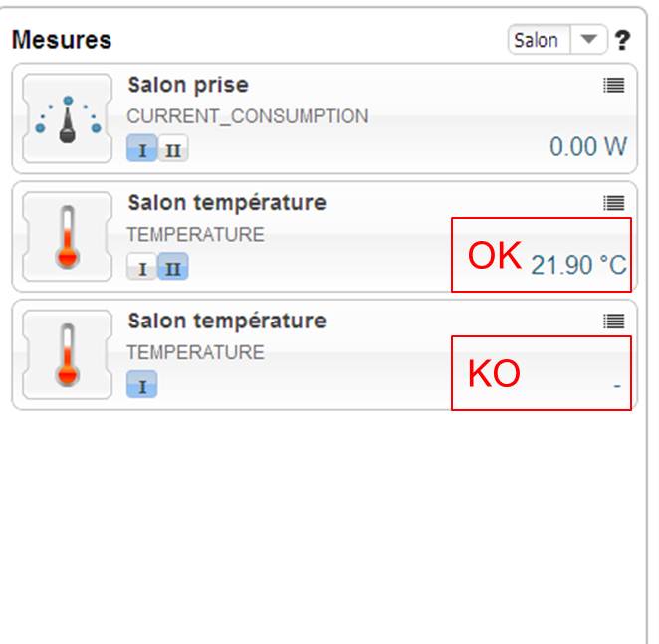Toggle the I button in the bottom temperature card
Screen dimensions: 659x644
coord(141,386)
